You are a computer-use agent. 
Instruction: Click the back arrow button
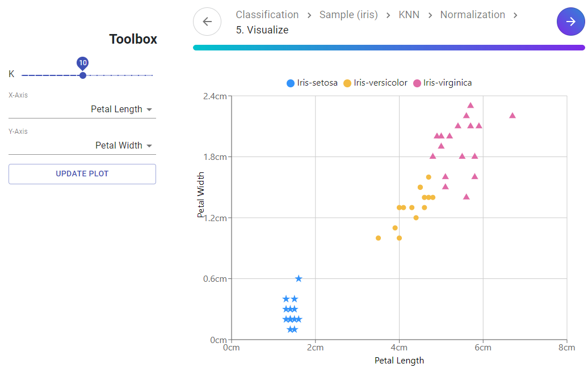point(207,22)
